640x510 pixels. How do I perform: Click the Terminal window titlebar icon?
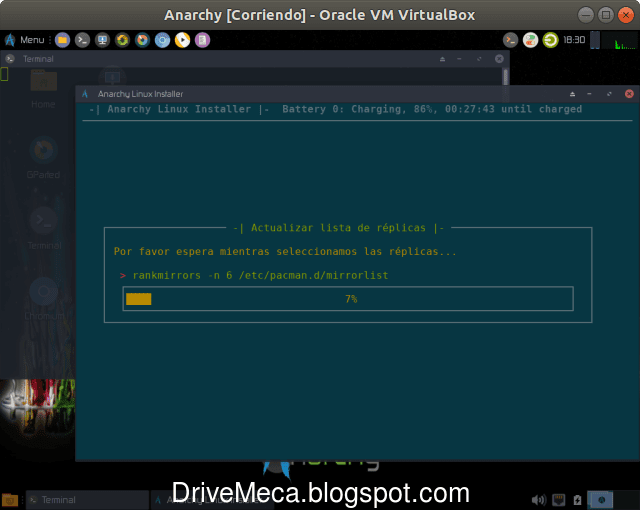click(10, 59)
